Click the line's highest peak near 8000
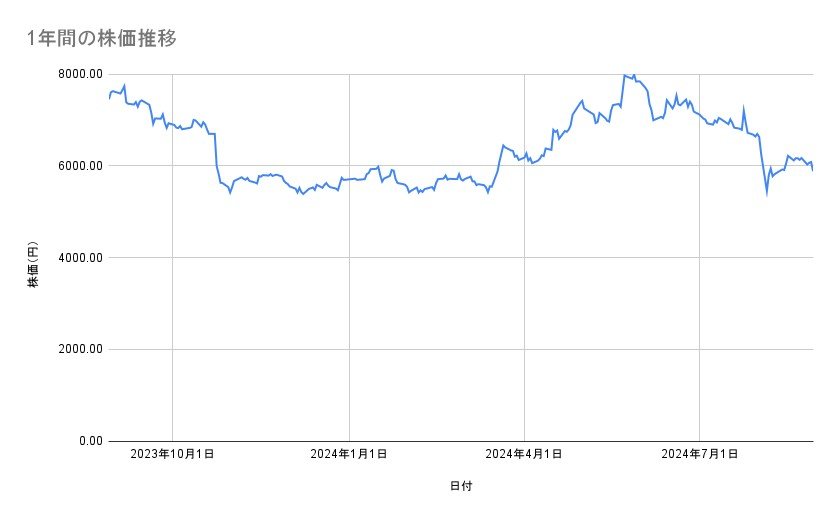Image resolution: width=839 pixels, height=519 pixels. 624,75
